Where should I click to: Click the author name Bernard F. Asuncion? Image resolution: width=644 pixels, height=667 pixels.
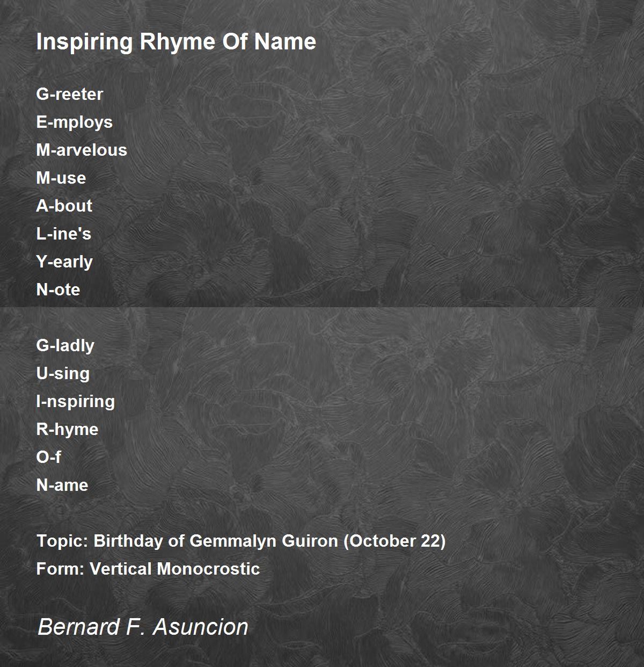pos(143,627)
